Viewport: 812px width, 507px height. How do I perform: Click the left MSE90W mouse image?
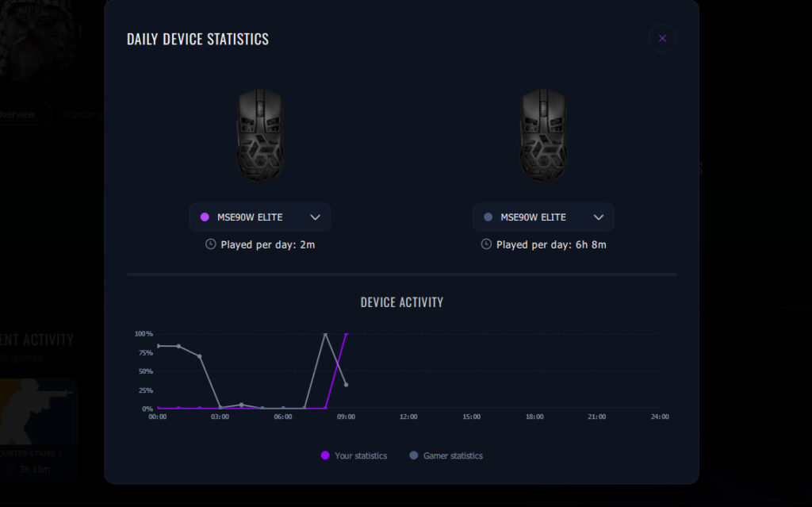(x=259, y=135)
